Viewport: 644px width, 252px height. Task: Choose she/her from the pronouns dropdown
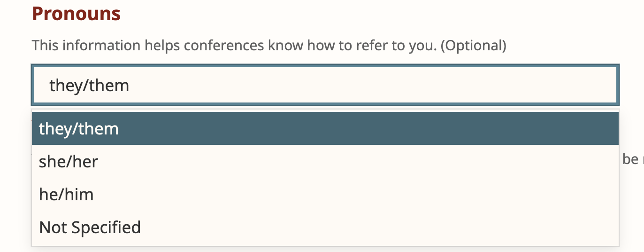click(69, 162)
